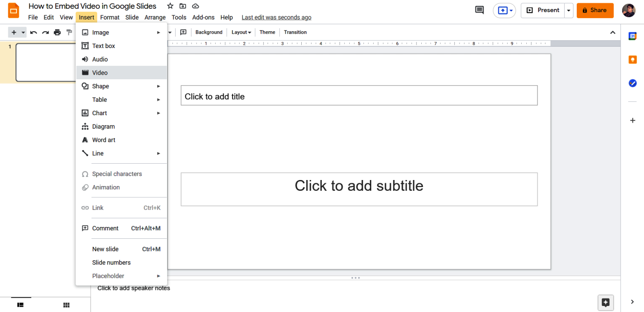Image resolution: width=644 pixels, height=312 pixels.
Task: Open the last edit history link
Action: point(276,17)
